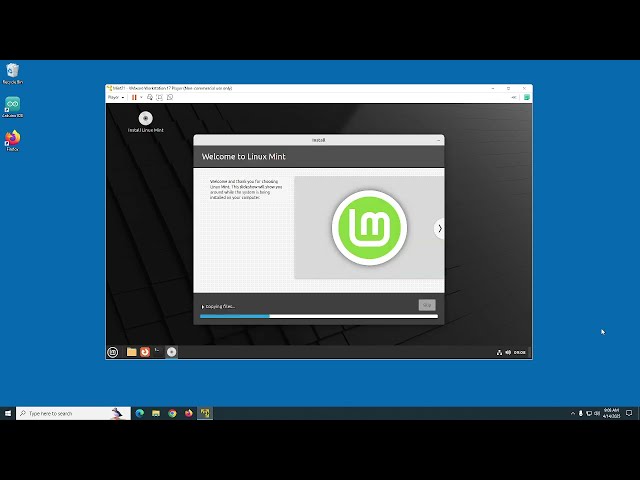The width and height of the screenshot is (640, 480).
Task: Click the Welcome to Linux Mint heading
Action: tap(244, 157)
